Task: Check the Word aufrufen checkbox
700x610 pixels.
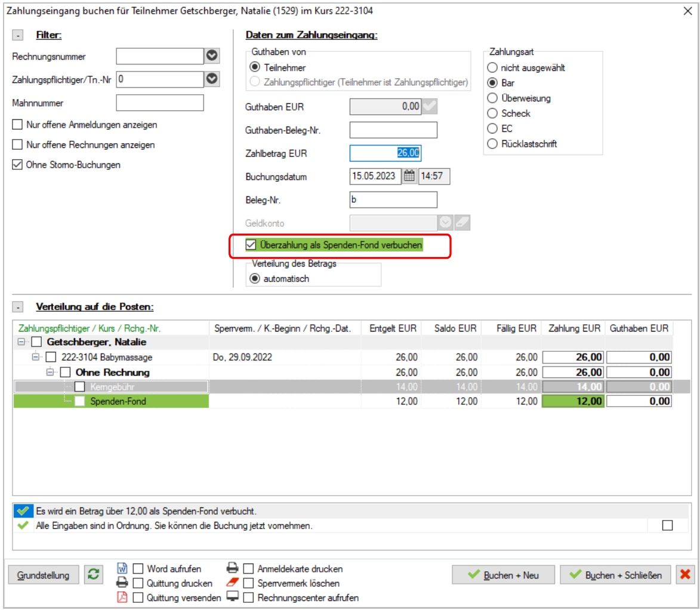Action: [138, 569]
